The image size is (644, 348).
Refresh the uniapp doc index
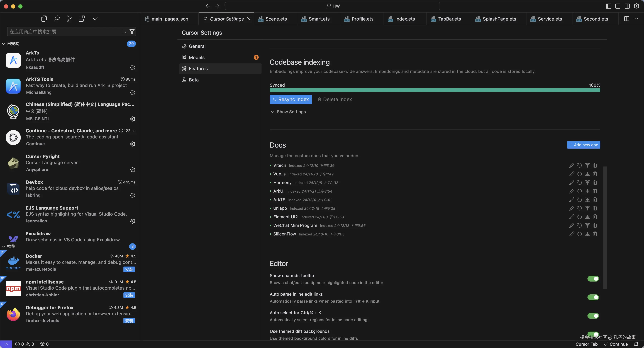point(579,208)
